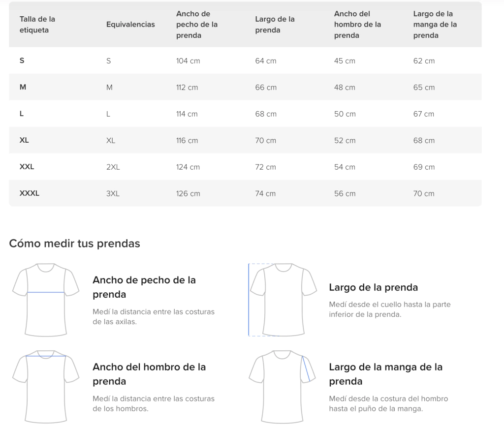Click the XL size row label
This screenshot has height=432, width=504.
[x=24, y=140]
